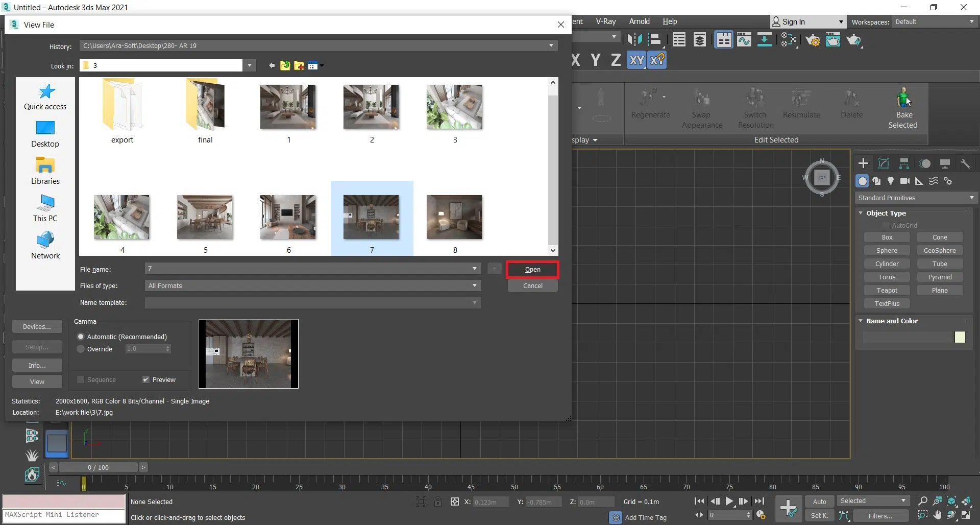The image size is (980, 525).
Task: Open Quick access in sidebar
Action: coord(45,97)
